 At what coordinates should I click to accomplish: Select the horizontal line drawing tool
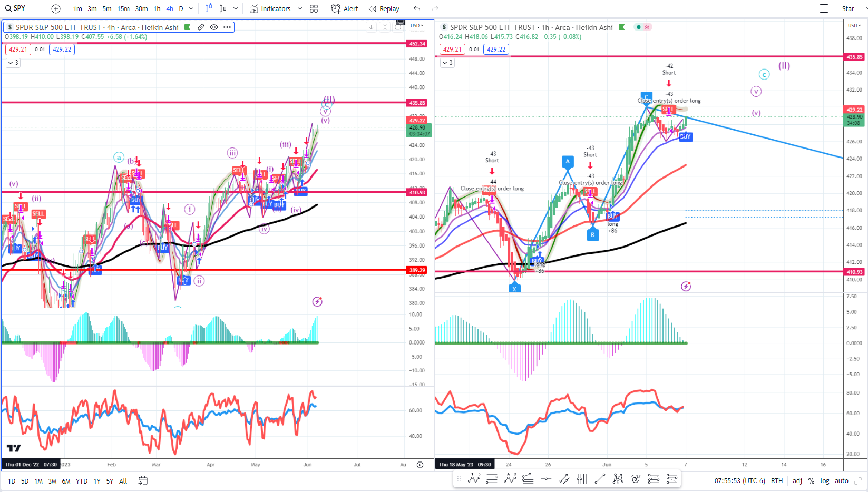[x=546, y=478]
